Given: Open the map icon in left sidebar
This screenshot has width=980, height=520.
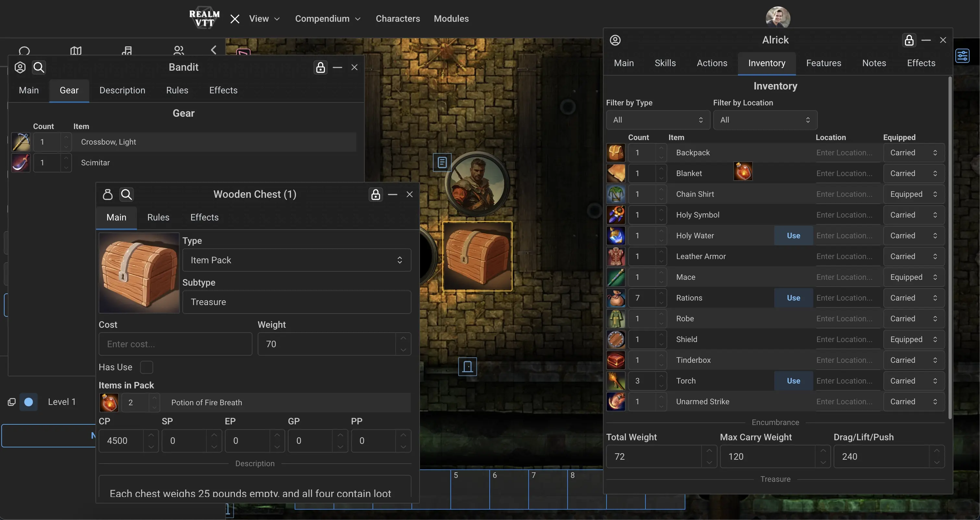Looking at the screenshot, I should point(76,51).
